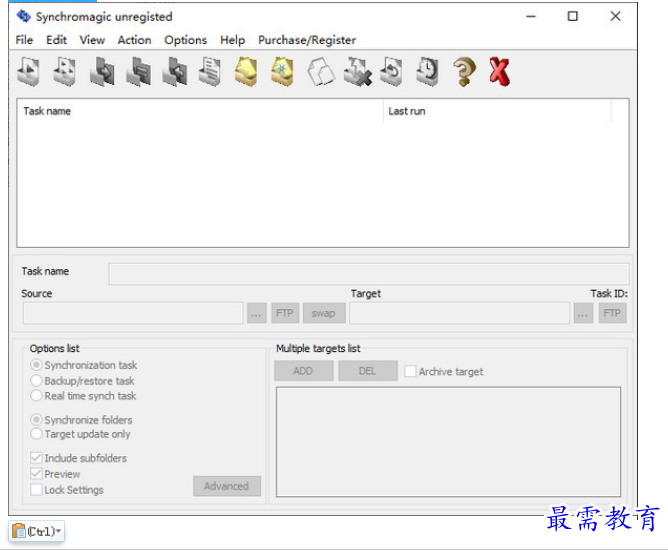Click the browse (...) button for Target

[583, 313]
